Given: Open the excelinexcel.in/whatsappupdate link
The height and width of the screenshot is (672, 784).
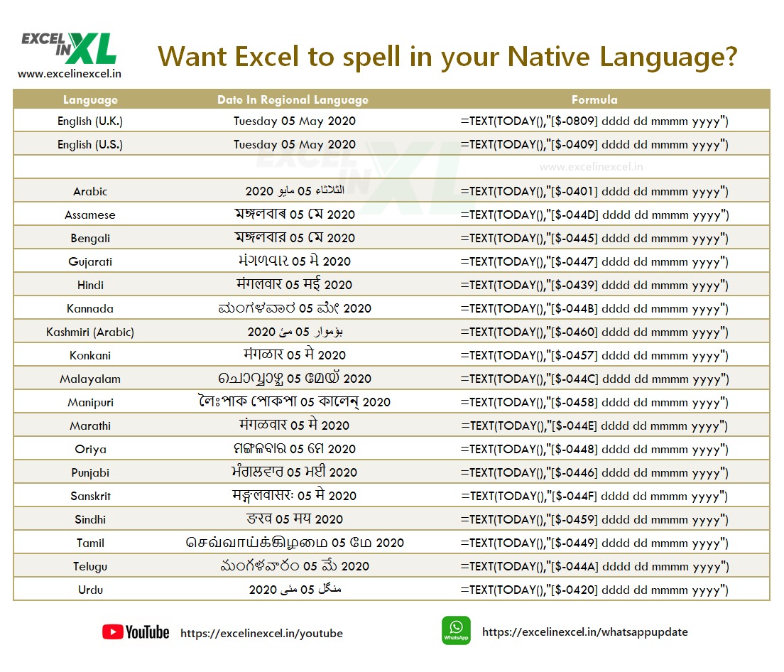Looking at the screenshot, I should point(585,632).
